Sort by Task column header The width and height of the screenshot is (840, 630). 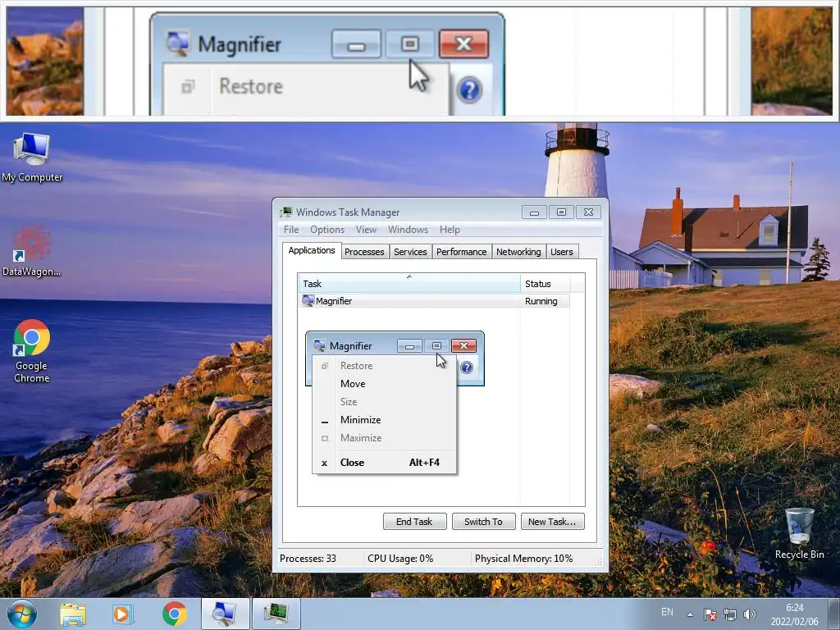point(409,283)
